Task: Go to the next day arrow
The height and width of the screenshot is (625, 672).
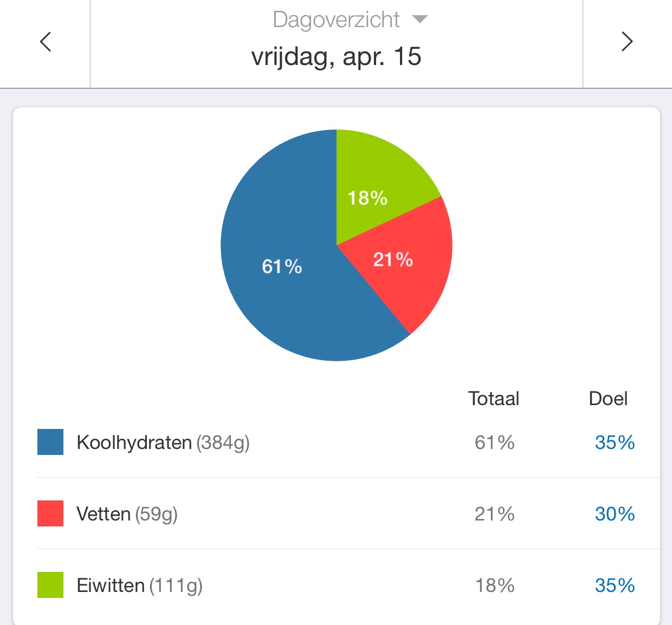Action: (x=627, y=42)
